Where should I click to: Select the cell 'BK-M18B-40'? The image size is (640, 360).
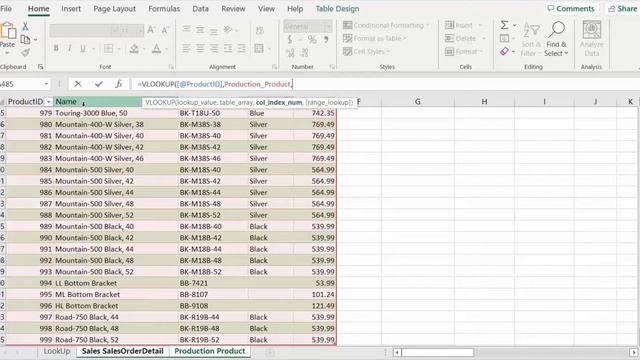213,227
